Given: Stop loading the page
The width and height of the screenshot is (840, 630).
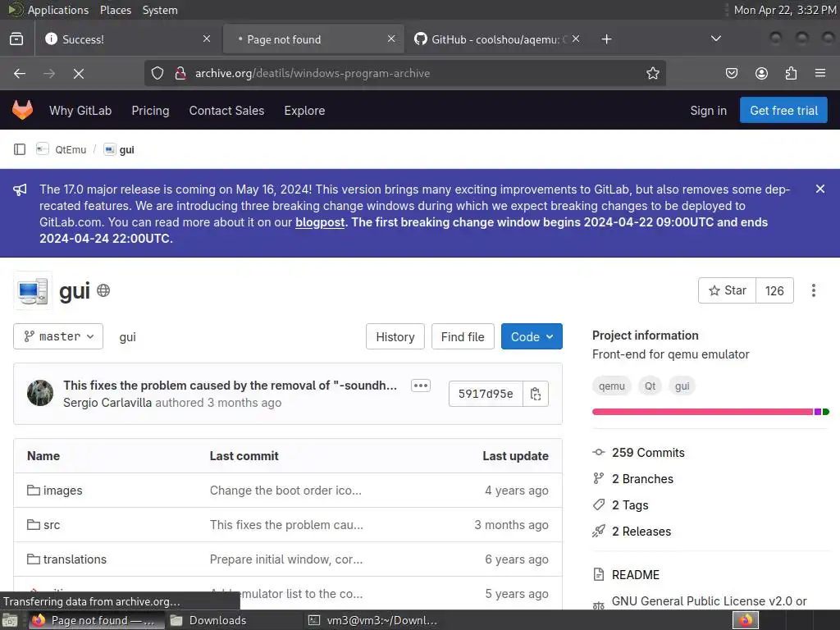Looking at the screenshot, I should point(79,73).
